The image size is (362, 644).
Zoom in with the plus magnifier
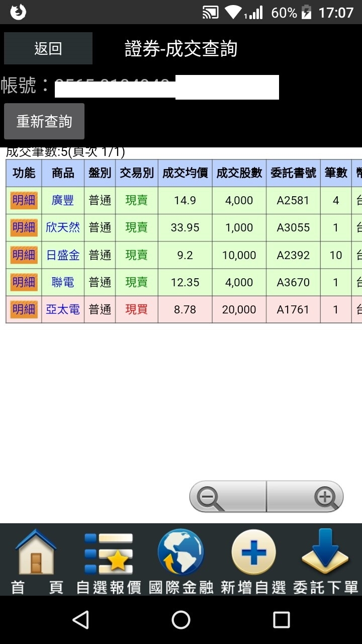point(305,497)
